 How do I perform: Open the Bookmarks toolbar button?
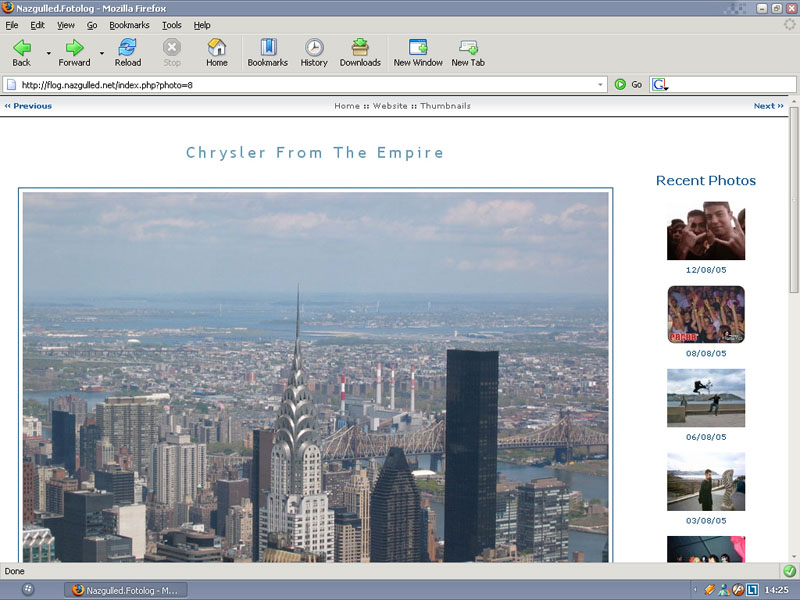[x=267, y=53]
